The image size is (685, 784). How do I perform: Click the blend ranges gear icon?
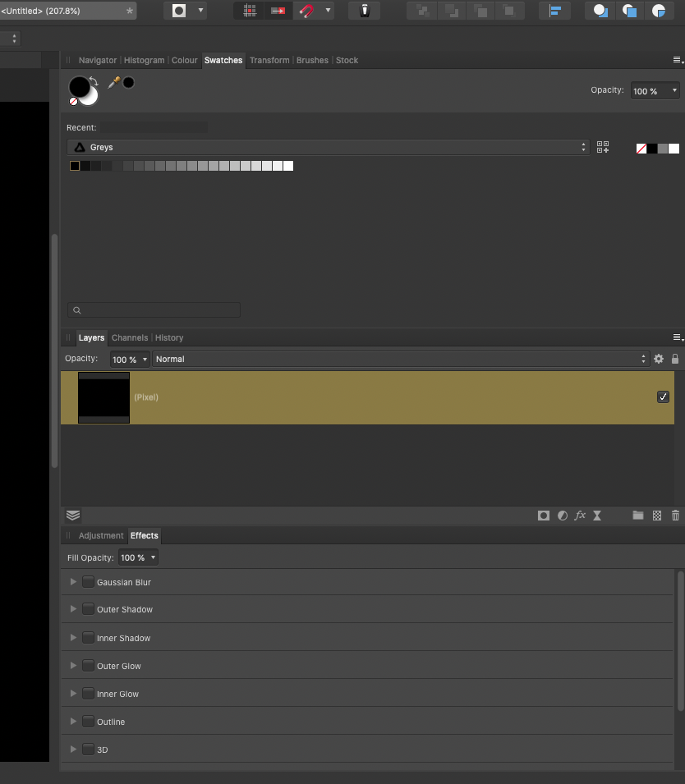pyautogui.click(x=659, y=359)
